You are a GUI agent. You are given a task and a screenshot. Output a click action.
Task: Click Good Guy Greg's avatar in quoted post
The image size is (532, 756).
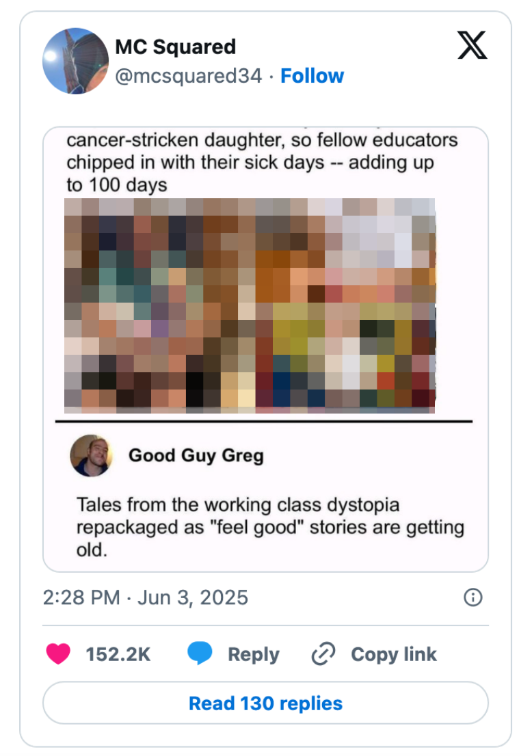92,457
